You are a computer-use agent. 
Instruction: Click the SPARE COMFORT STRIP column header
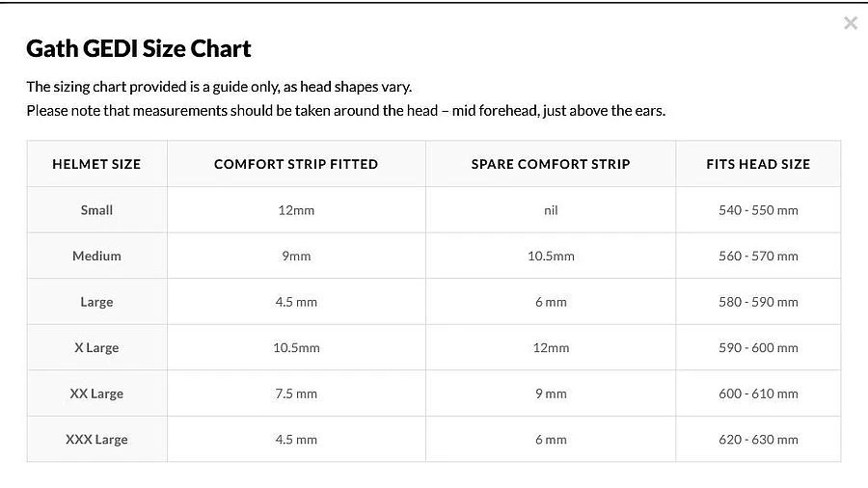[x=551, y=164]
